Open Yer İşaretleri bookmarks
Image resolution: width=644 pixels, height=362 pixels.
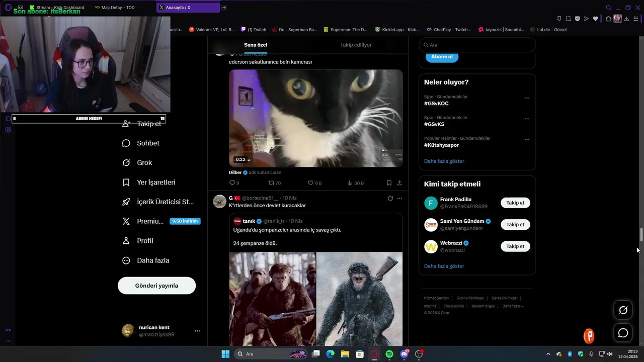tap(148, 183)
